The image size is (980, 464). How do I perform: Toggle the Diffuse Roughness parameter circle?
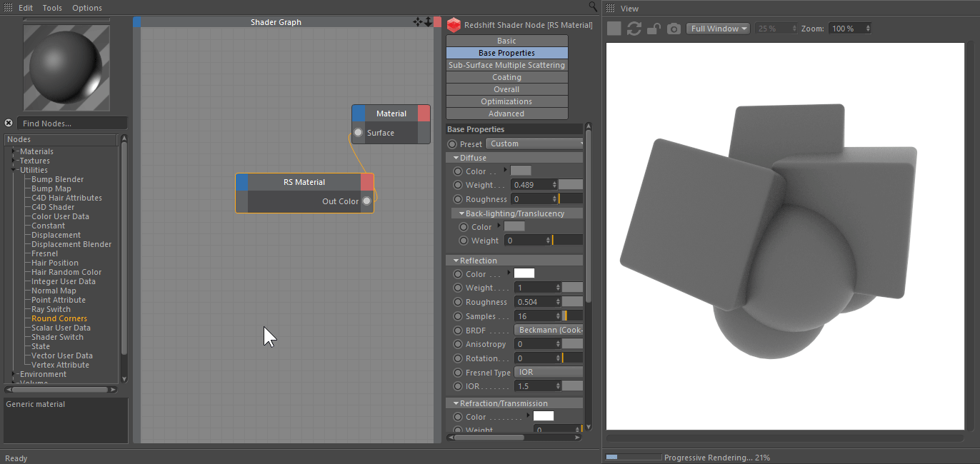coord(458,199)
